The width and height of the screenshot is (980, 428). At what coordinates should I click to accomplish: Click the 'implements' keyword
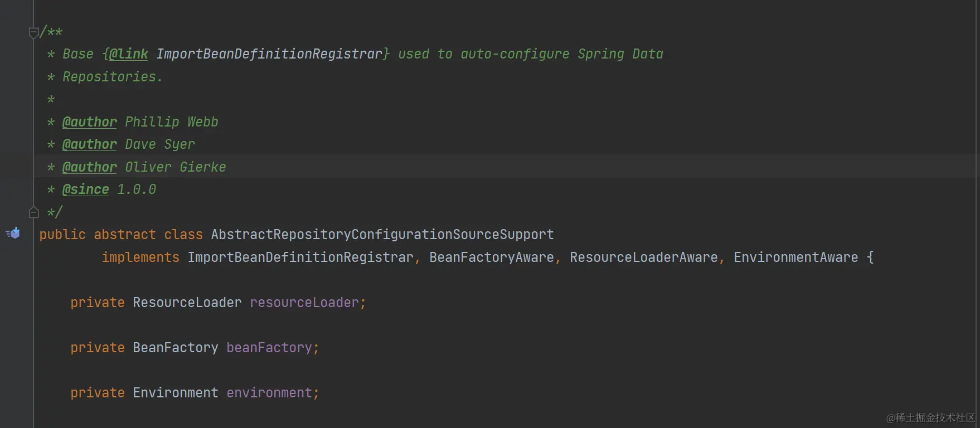coord(140,257)
